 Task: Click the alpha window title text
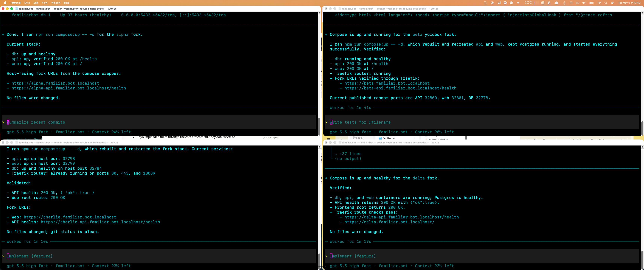(68, 8)
